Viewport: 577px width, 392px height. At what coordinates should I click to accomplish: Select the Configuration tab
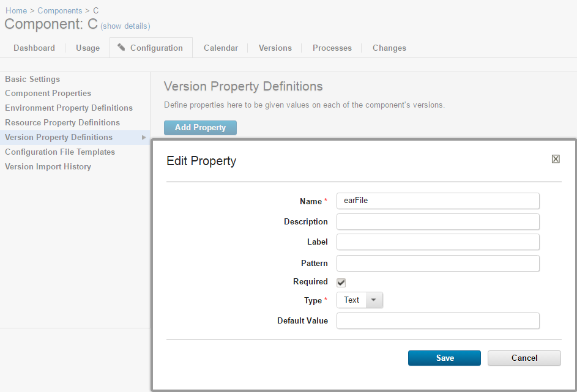[151, 48]
